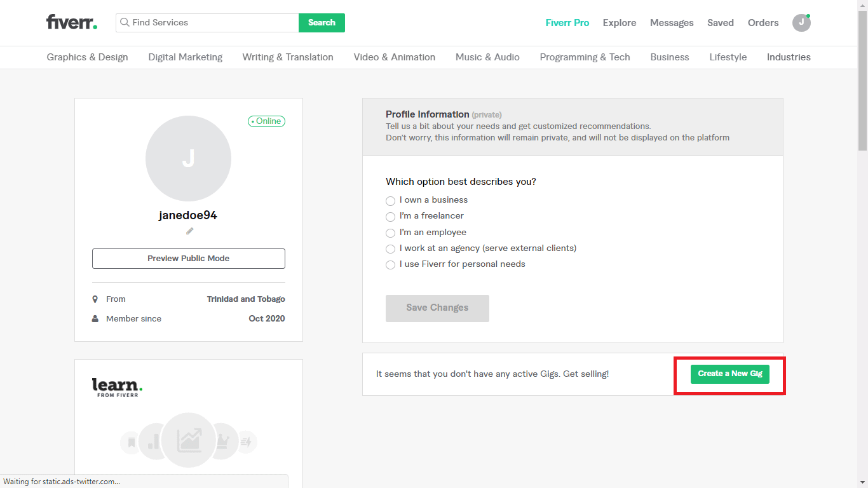This screenshot has width=868, height=488.
Task: Click the Save Changes button
Action: [437, 308]
